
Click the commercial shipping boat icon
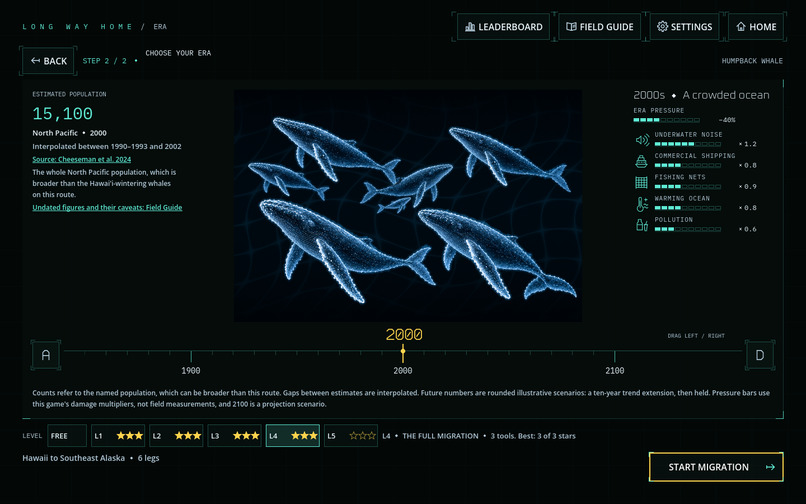point(642,161)
